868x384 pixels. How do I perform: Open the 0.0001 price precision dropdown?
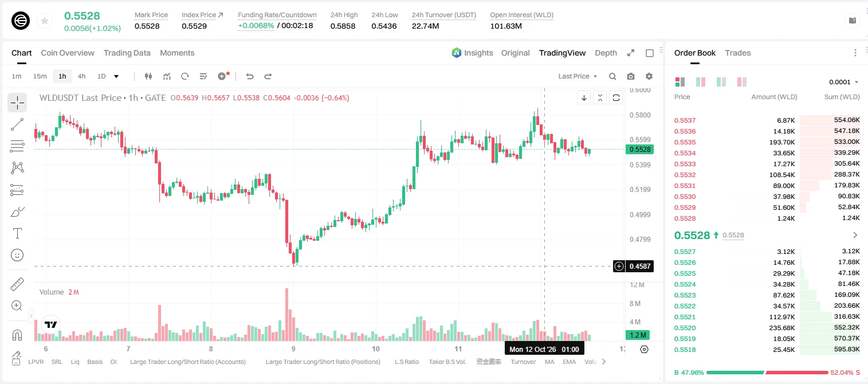844,82
